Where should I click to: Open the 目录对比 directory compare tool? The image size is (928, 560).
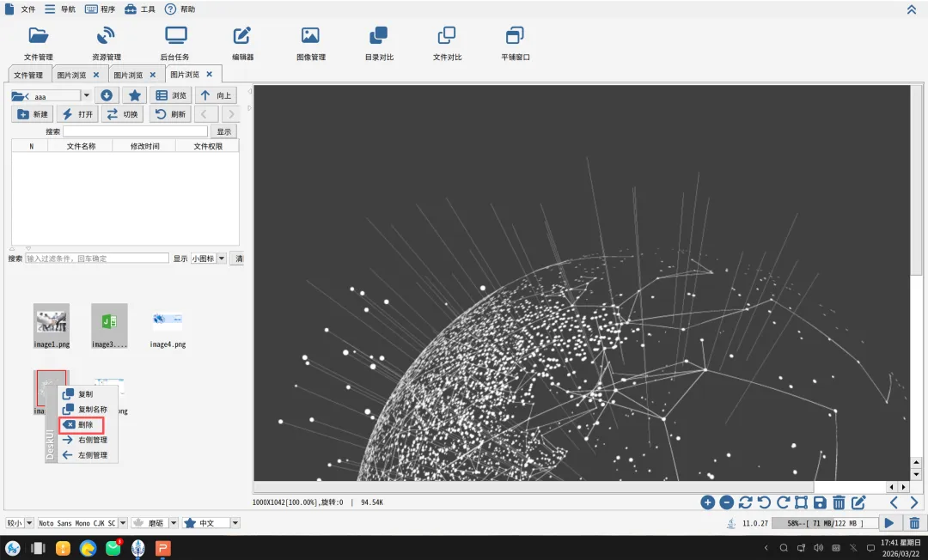379,43
